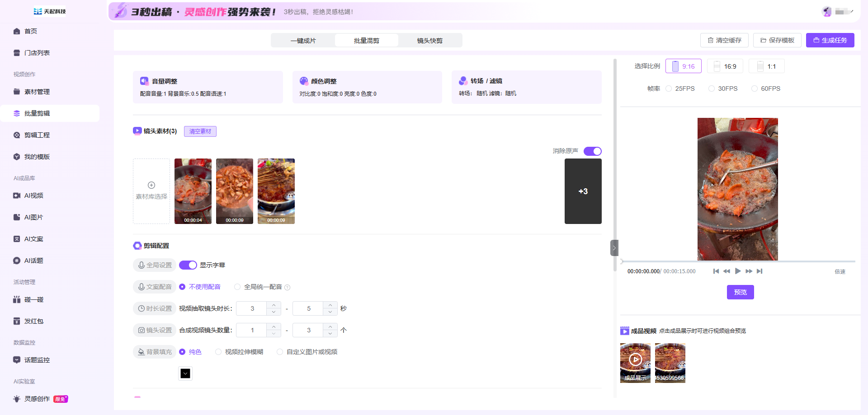The width and height of the screenshot is (868, 415).
Task: Open the color adjustment card
Action: pyautogui.click(x=367, y=87)
